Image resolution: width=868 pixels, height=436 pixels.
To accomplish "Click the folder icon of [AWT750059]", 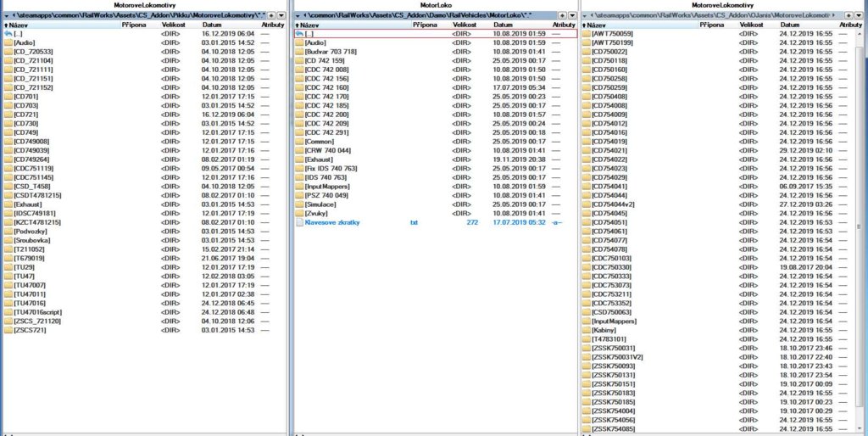I will (x=586, y=33).
